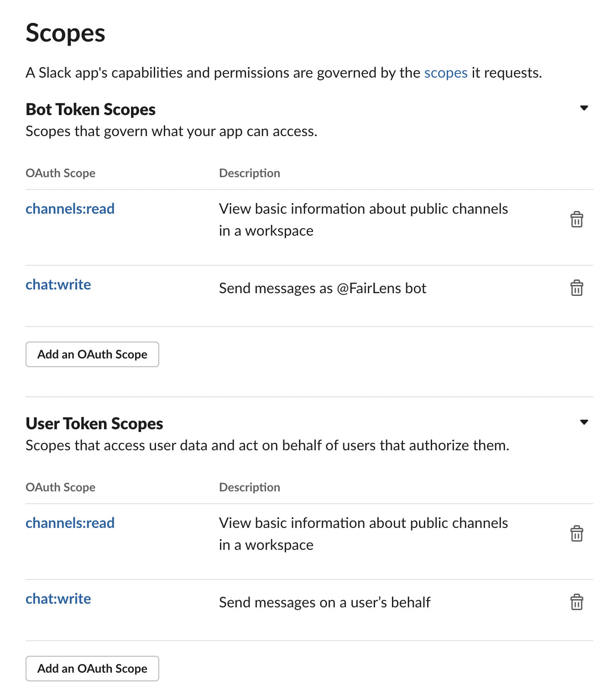Delete the bot token channels:read scope
The image size is (616, 685).
[x=577, y=220]
